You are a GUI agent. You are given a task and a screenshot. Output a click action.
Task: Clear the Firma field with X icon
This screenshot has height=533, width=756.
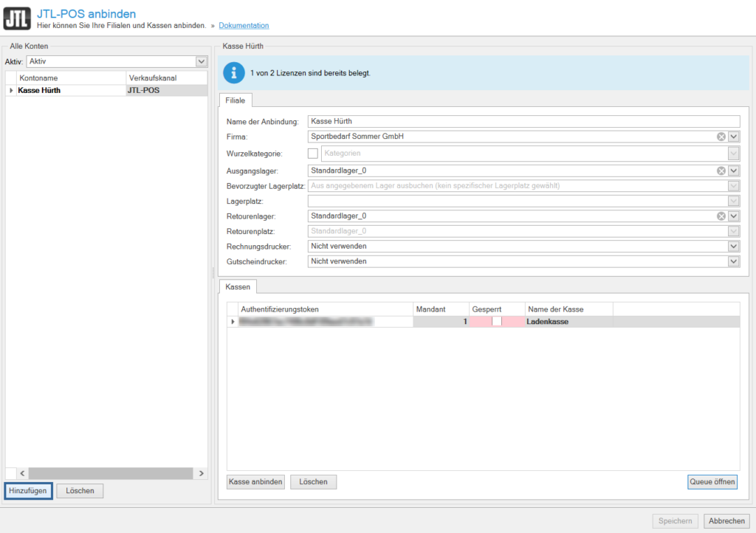click(x=721, y=137)
